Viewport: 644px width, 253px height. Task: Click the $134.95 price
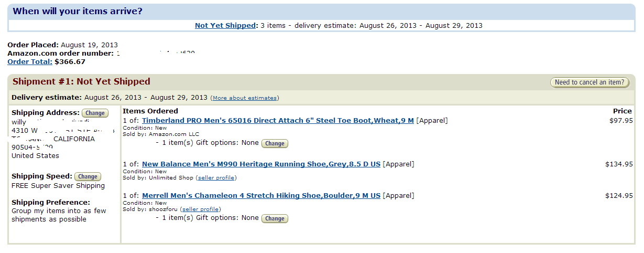[619, 164]
